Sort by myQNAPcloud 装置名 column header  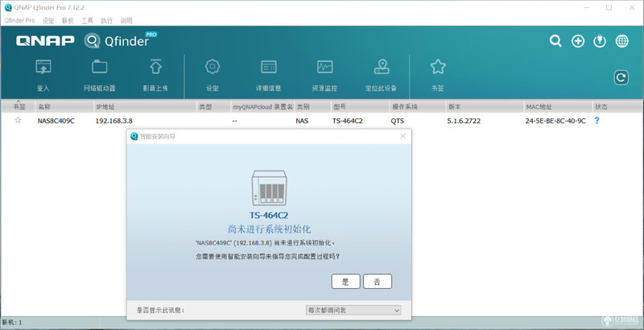click(x=263, y=107)
